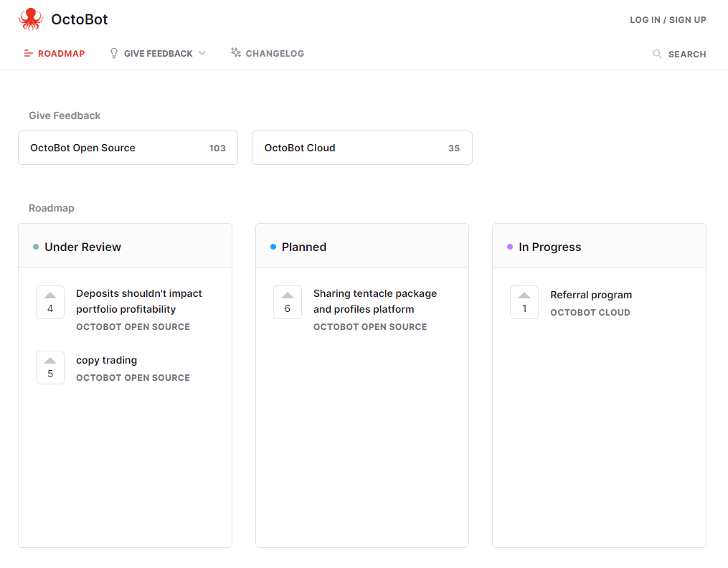Open the copy trading post
The width and height of the screenshot is (728, 568).
point(106,360)
